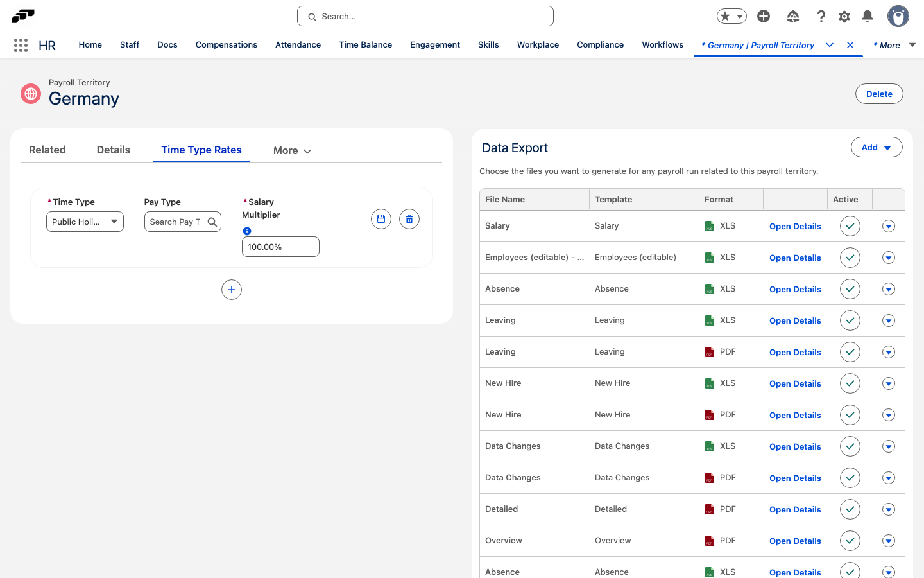Switch to the Details tab
Screen dimensions: 924x578
(x=114, y=150)
